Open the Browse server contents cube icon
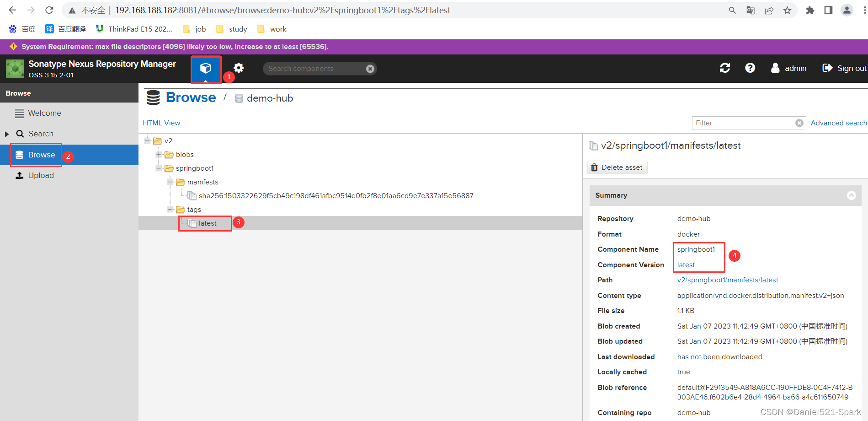868x421 pixels. 206,69
